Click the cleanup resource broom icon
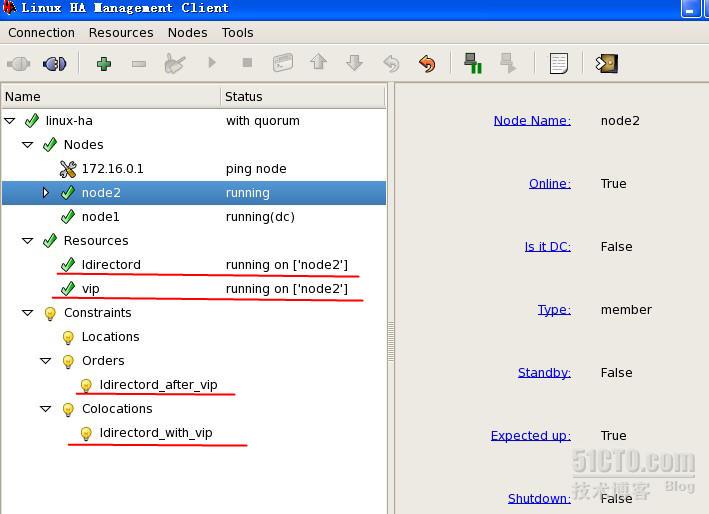The width and height of the screenshot is (709, 514). click(x=175, y=63)
